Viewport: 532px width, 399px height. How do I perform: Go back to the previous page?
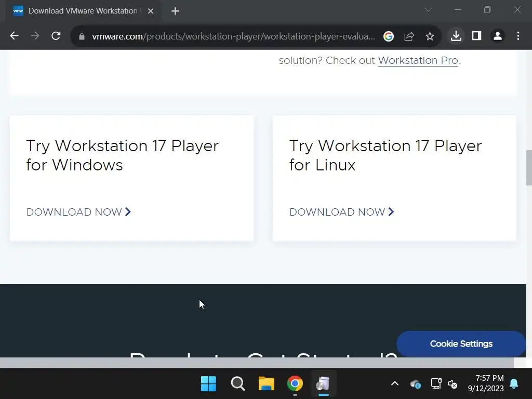[x=14, y=36]
